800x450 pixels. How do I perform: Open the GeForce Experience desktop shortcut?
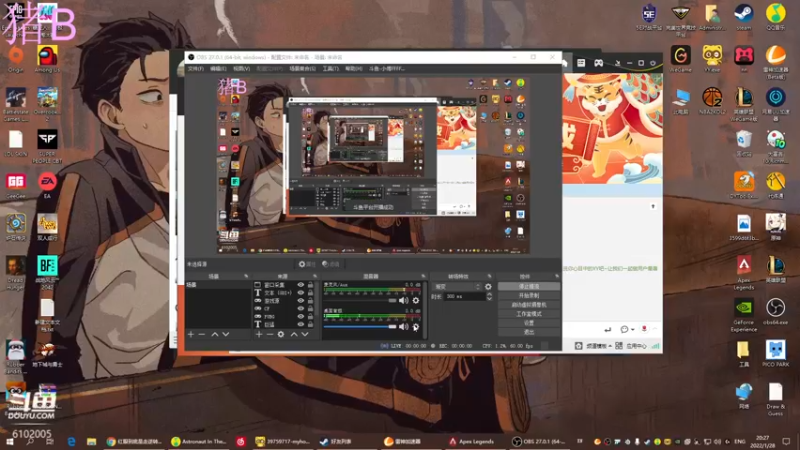tap(744, 315)
